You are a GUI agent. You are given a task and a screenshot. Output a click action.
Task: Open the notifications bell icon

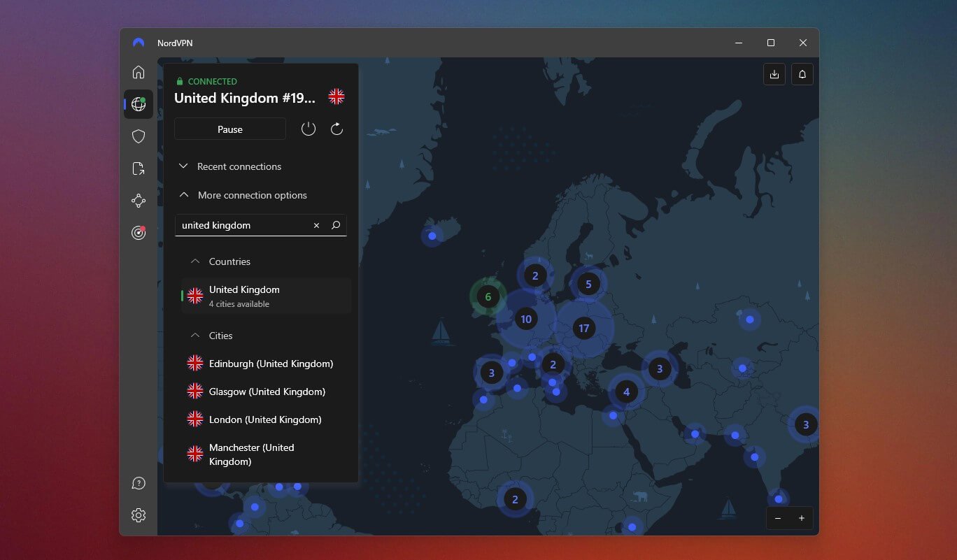[x=802, y=74]
